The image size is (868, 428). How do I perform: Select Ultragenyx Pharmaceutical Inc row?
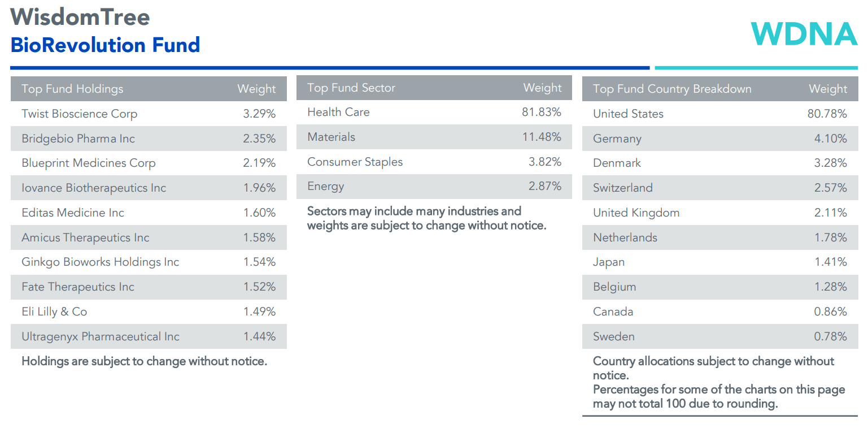point(101,336)
